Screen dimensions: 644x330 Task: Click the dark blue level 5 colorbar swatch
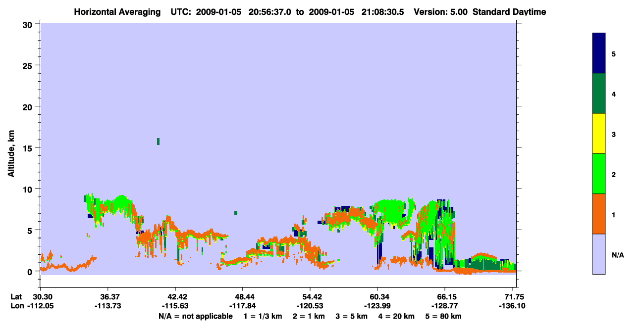tap(599, 53)
